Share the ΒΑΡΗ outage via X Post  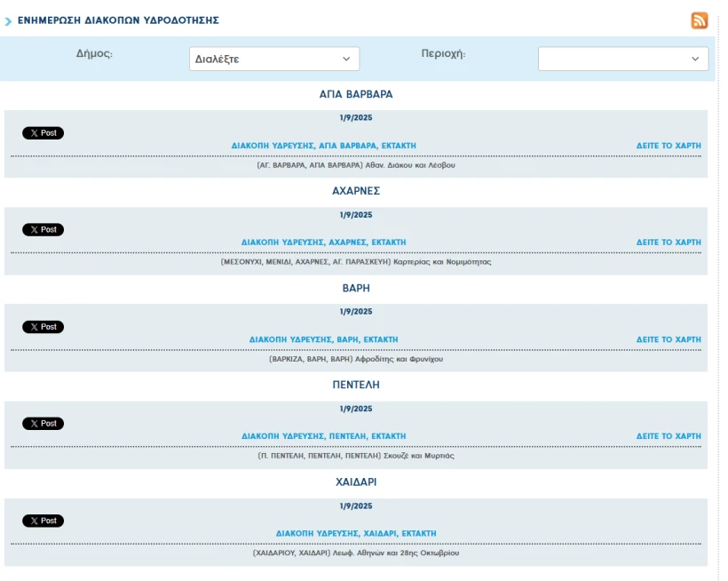tap(44, 327)
